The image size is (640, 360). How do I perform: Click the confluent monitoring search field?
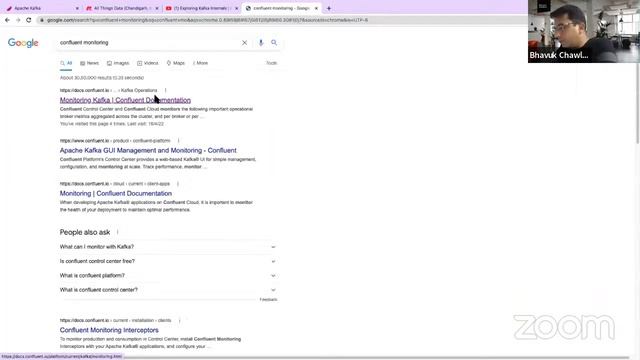149,42
